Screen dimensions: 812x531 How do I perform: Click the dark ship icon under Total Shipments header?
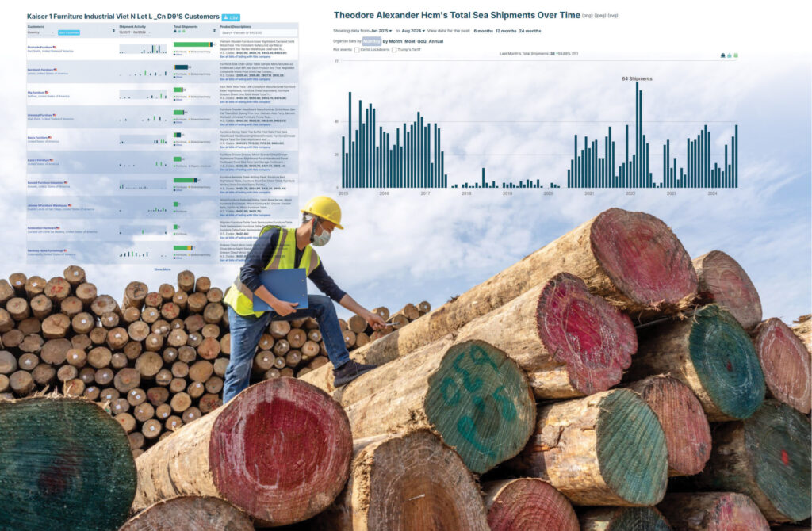point(175,32)
